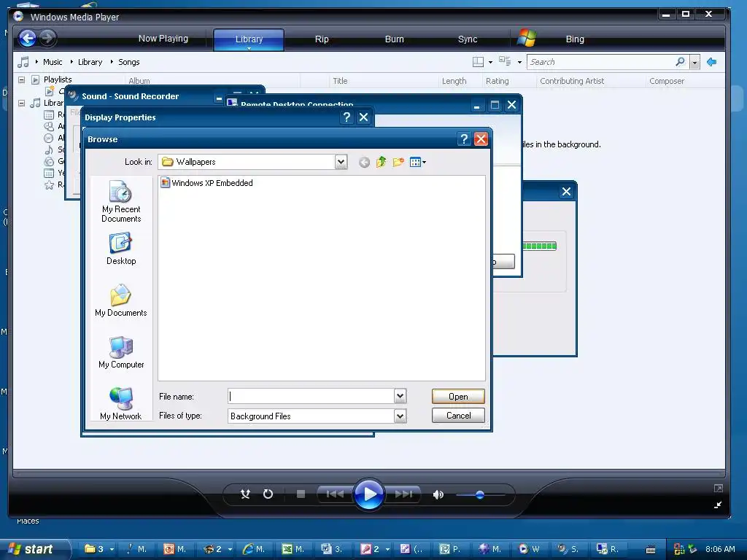Select the Artist icon in library tree
Image resolution: width=747 pixels, height=560 pixels.
49,126
